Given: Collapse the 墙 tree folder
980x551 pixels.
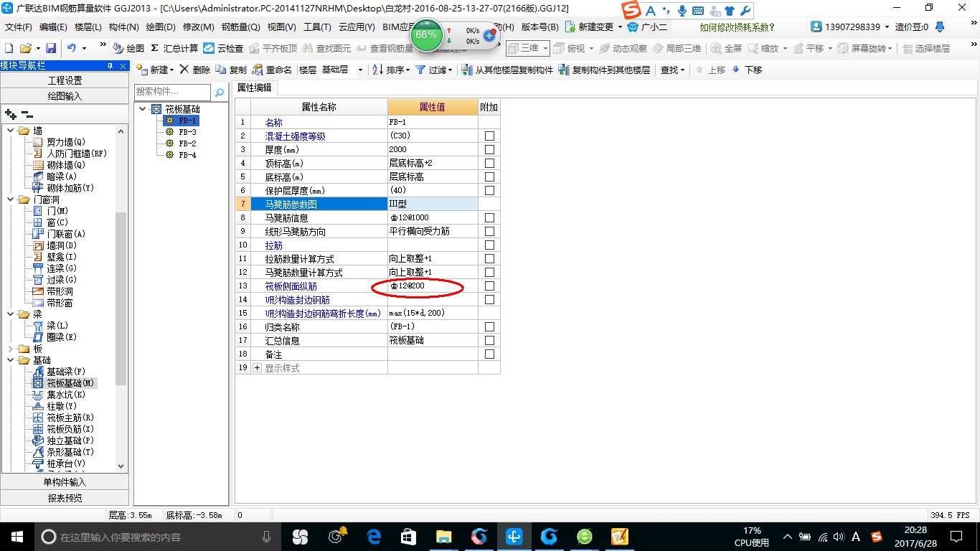Looking at the screenshot, I should pyautogui.click(x=11, y=131).
